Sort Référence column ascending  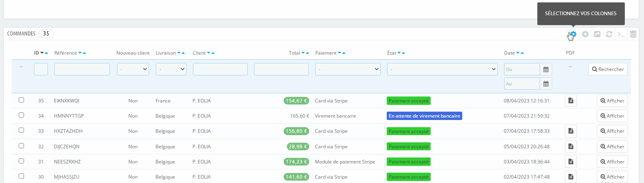coord(84,53)
